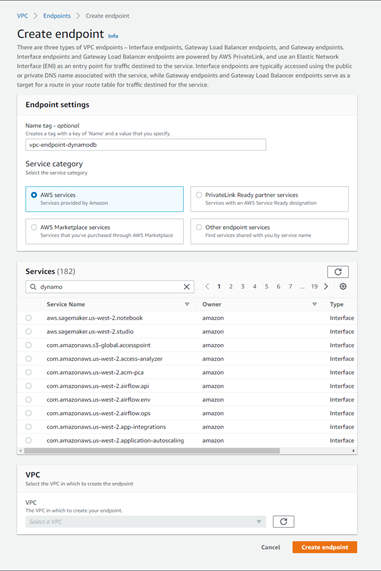The width and height of the screenshot is (381, 571).
Task: Go to services page 7
Action: [x=290, y=287]
